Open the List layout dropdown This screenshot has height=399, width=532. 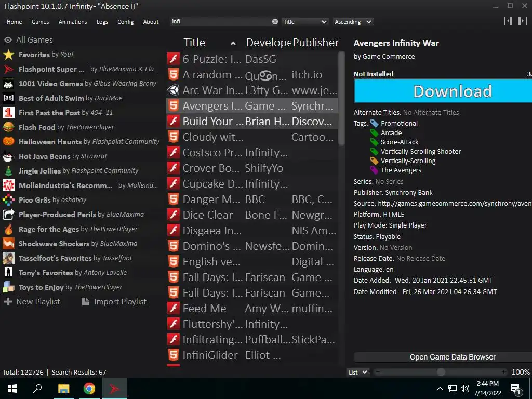coord(358,372)
